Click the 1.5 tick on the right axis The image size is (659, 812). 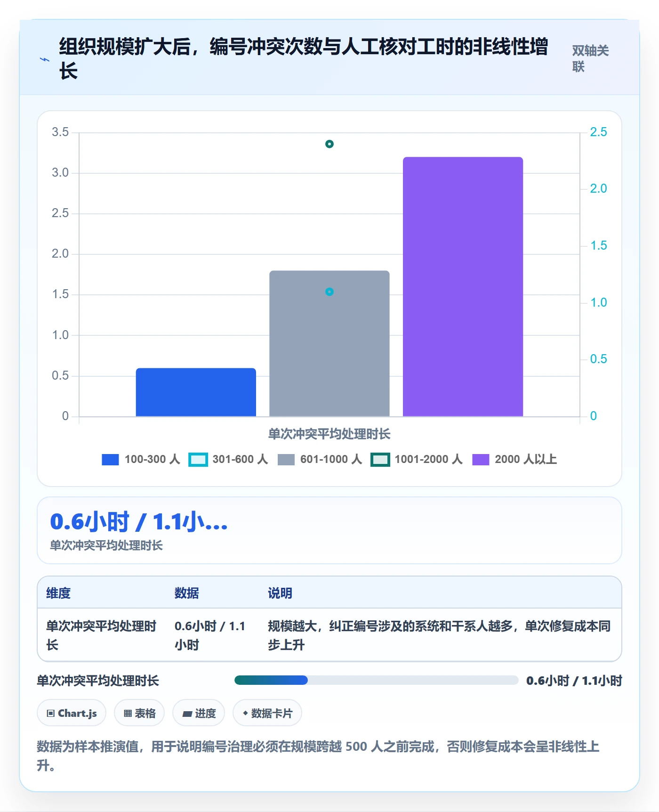click(599, 245)
